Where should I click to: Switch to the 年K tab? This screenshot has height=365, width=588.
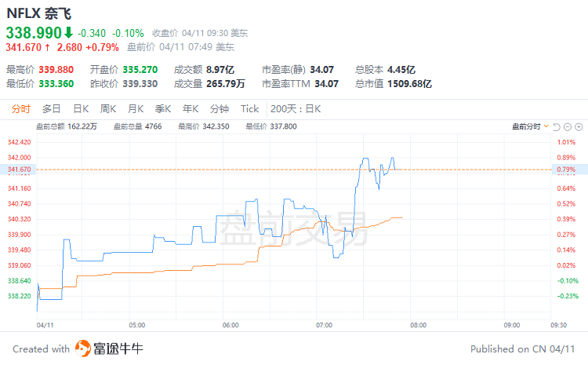click(191, 109)
